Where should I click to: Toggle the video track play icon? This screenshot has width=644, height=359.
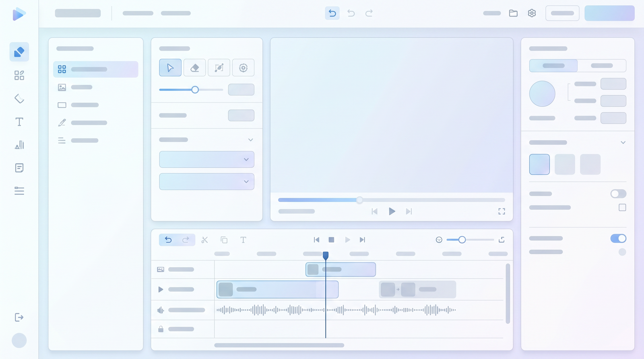161,289
